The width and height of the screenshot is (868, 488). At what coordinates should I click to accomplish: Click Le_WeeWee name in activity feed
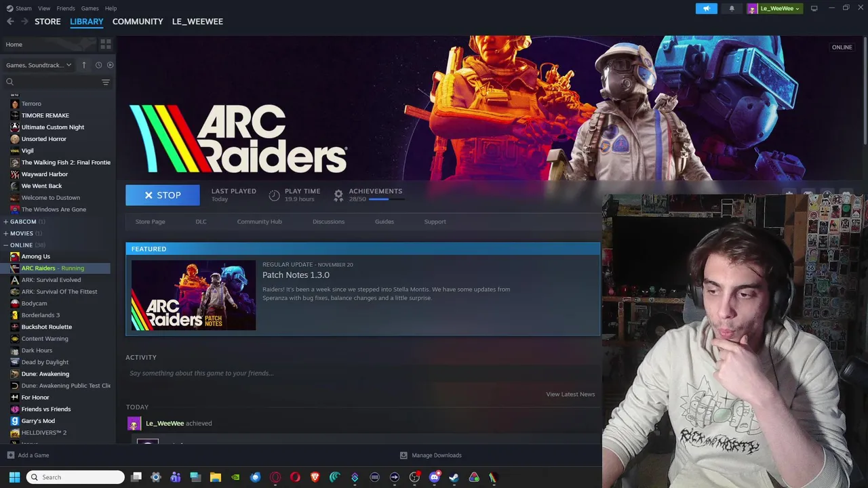point(165,423)
